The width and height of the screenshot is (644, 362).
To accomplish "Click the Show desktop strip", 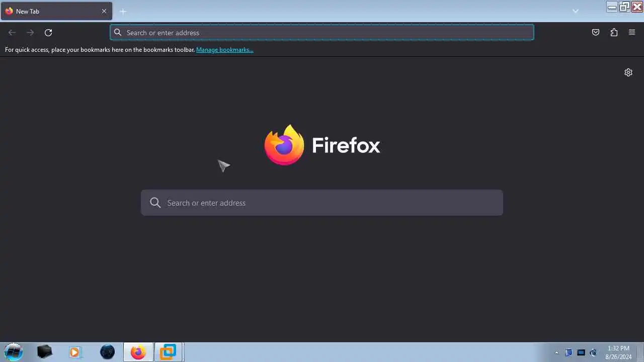I will [640, 352].
